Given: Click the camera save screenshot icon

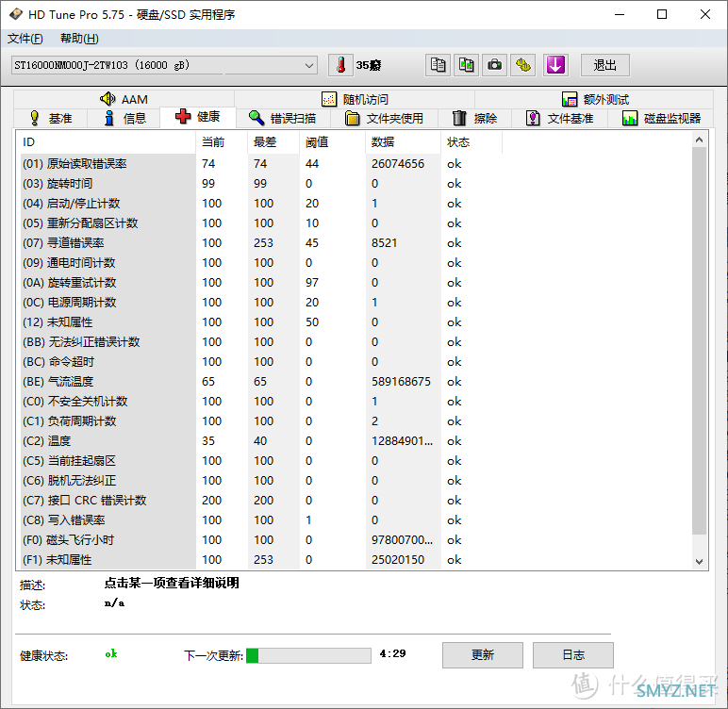Looking at the screenshot, I should click(494, 65).
